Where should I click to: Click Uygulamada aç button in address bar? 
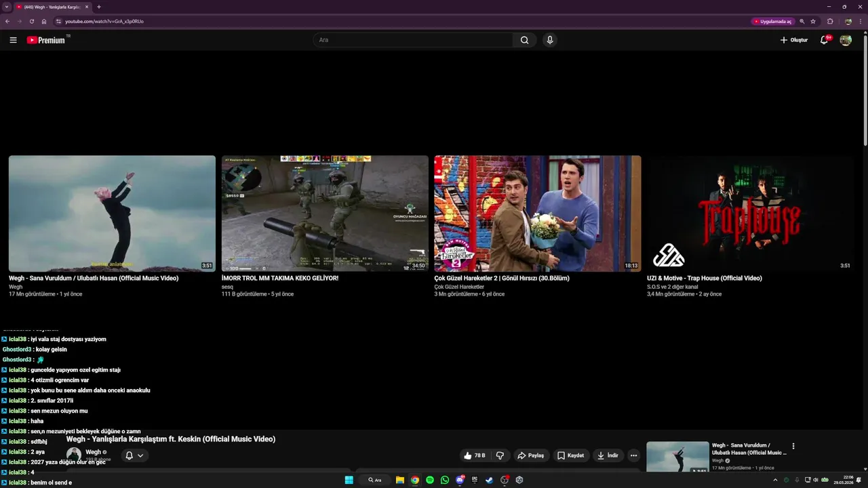pos(772,21)
